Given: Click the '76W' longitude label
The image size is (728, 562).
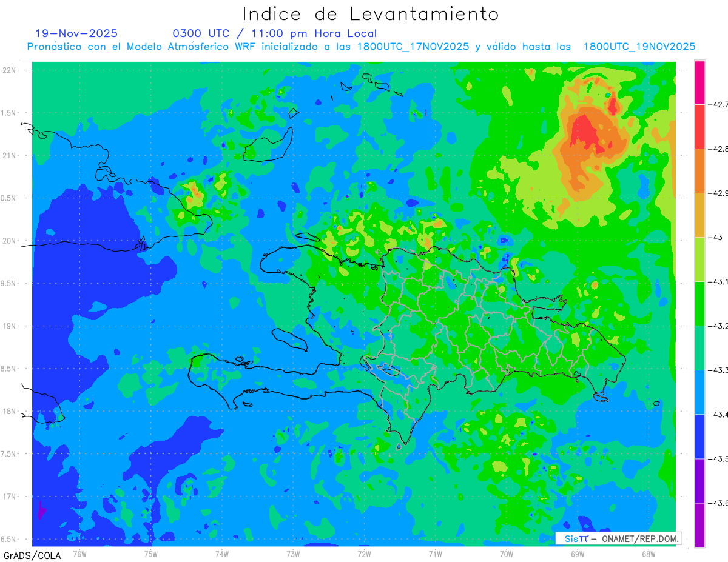Looking at the screenshot, I should [79, 554].
